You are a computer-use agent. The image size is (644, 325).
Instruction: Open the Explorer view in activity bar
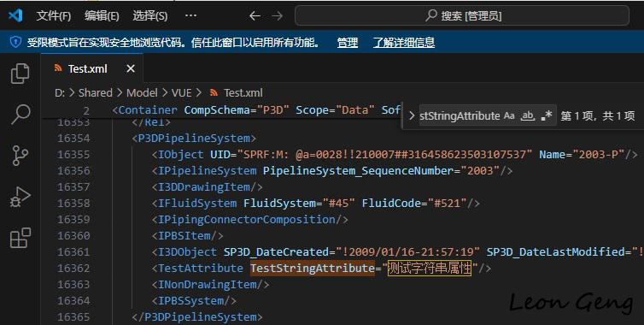click(x=20, y=74)
